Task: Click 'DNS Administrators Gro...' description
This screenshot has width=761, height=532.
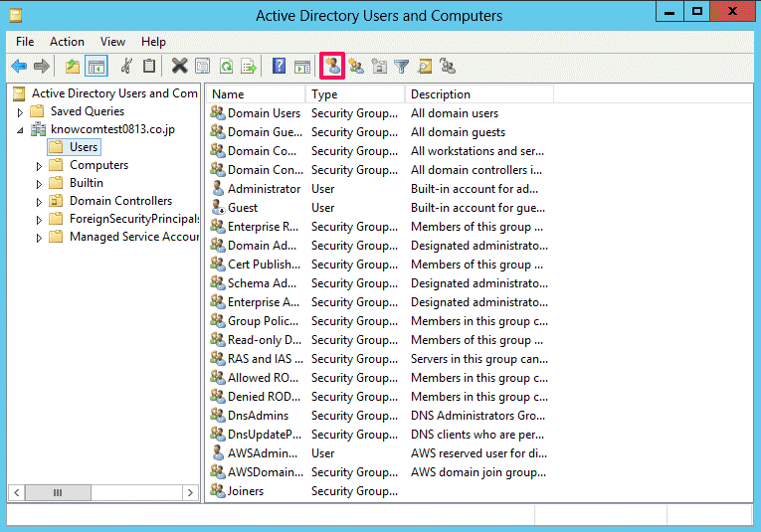Action: click(x=477, y=416)
